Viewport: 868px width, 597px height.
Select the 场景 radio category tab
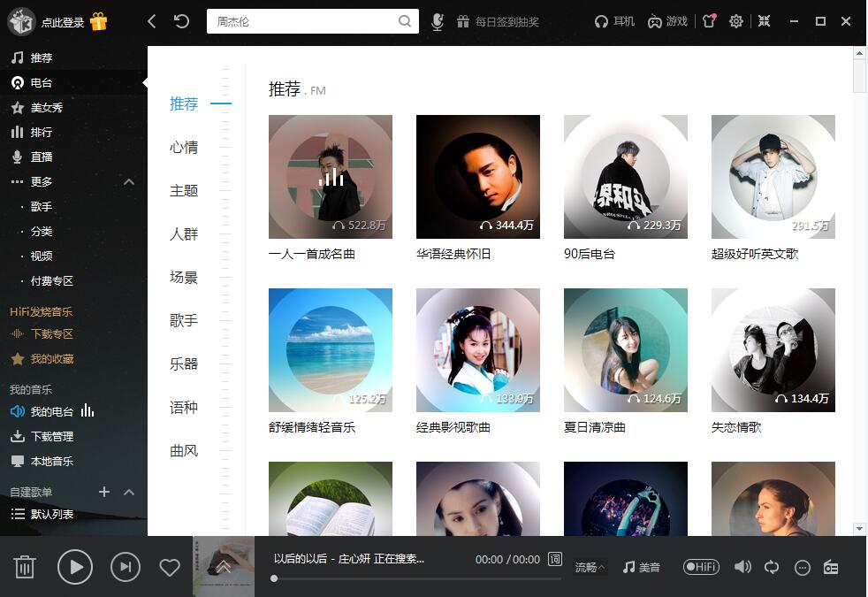(x=183, y=277)
